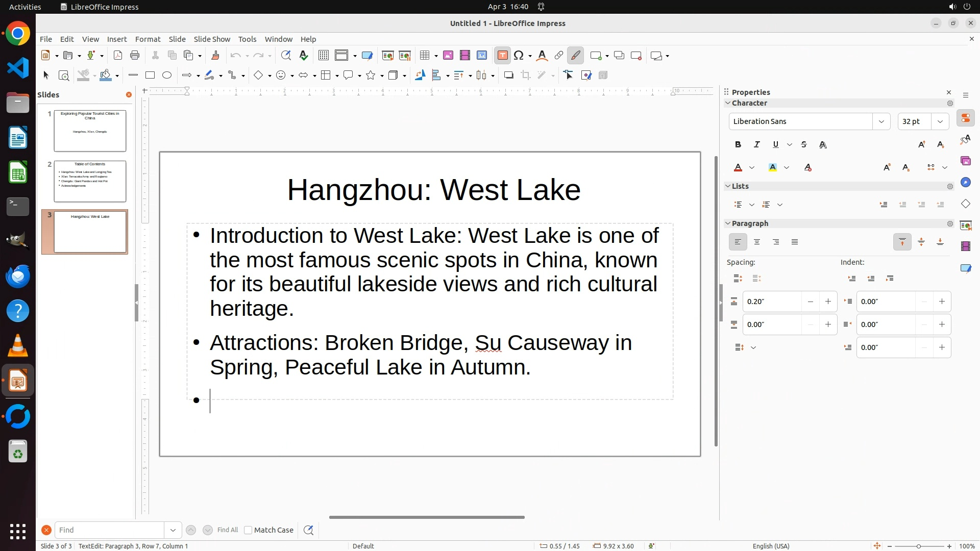The width and height of the screenshot is (980, 551).
Task: Open the font size dropdown
Action: tap(940, 121)
